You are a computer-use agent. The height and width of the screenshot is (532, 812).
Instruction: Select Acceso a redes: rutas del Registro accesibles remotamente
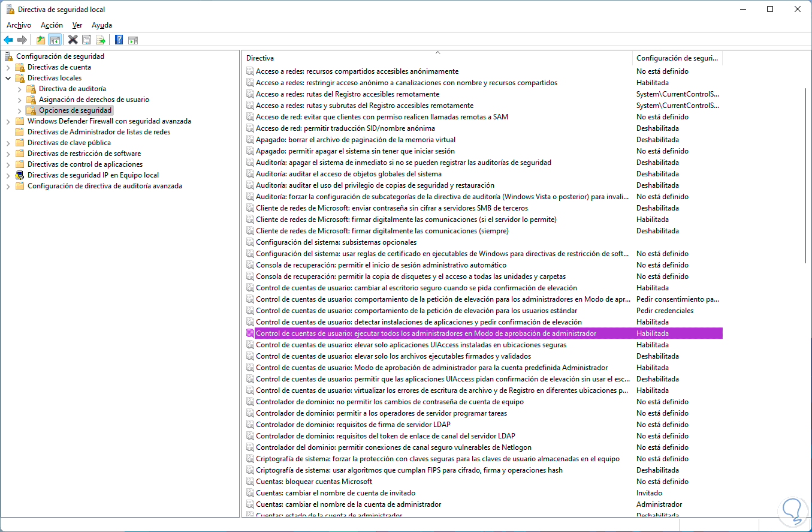[348, 94]
